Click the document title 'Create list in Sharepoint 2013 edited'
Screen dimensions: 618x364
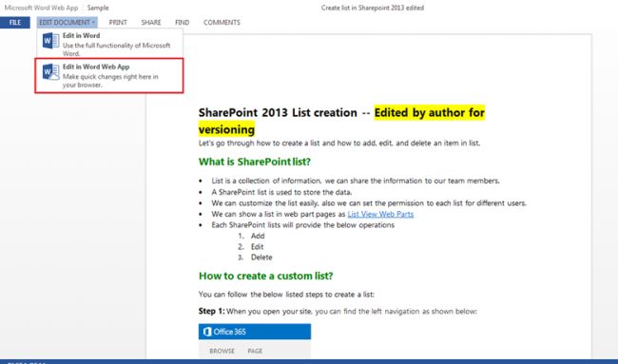373,8
